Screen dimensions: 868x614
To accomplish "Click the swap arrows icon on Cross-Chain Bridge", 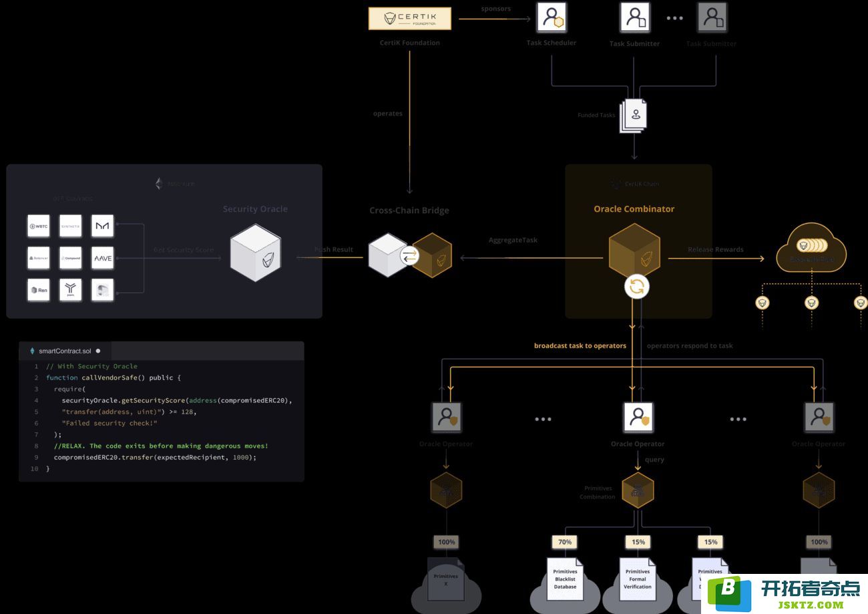I will [409, 255].
